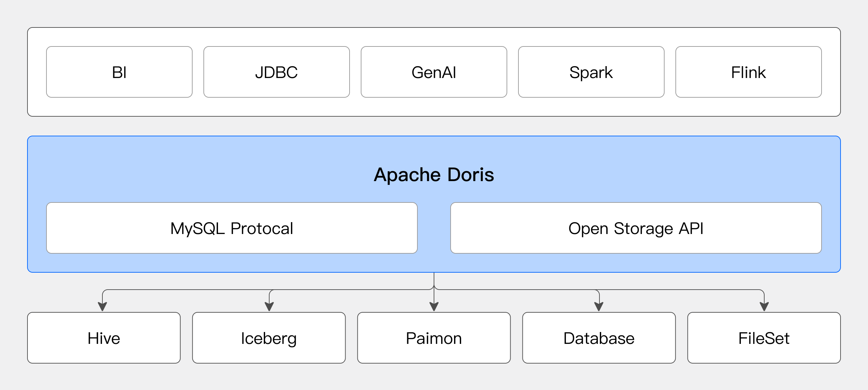Click the arrowhead pointing to Paimon
The height and width of the screenshot is (390, 868).
click(434, 307)
